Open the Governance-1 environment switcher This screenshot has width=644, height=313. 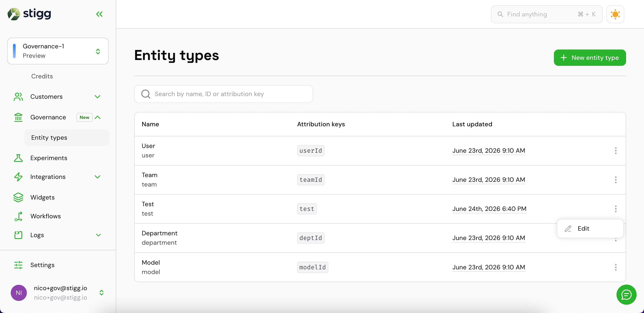[58, 51]
